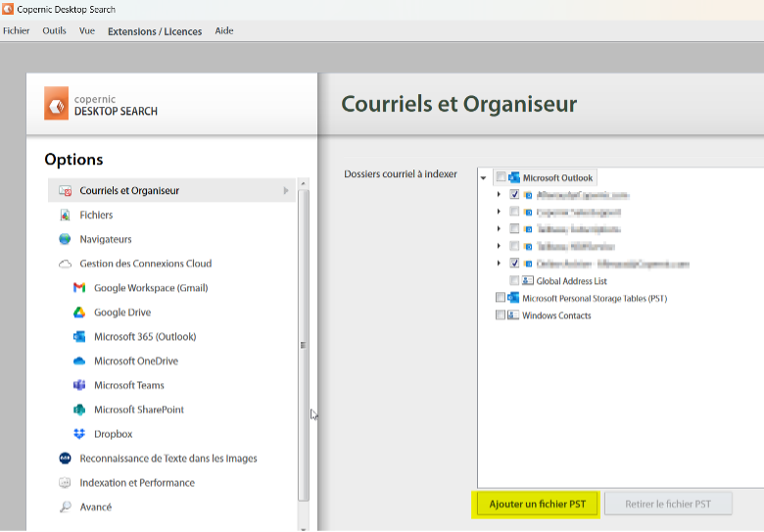Image resolution: width=764 pixels, height=532 pixels.
Task: Select the Microsoft OneDrive icon
Action: tap(79, 362)
